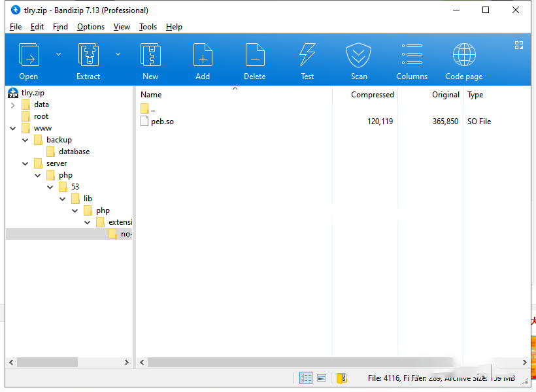Screen dimensions: 536x392
Task: Click the toolbar customize grid icon
Action: [x=519, y=45]
